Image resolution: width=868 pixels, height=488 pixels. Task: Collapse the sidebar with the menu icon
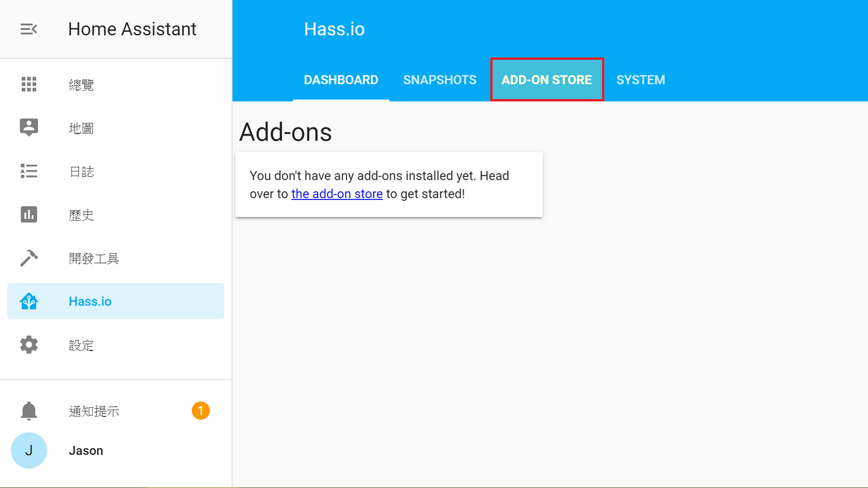tap(28, 29)
